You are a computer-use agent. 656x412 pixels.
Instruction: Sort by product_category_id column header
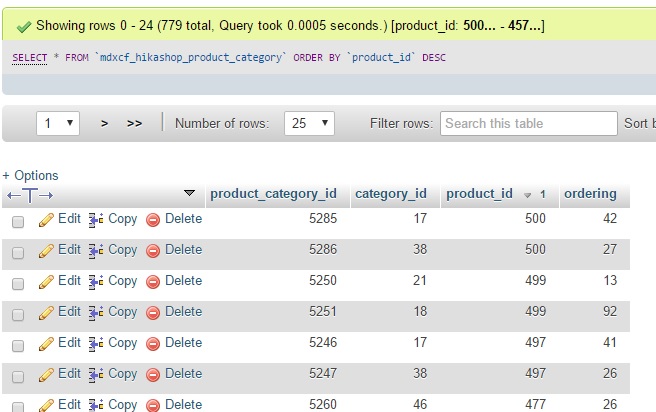click(273, 194)
